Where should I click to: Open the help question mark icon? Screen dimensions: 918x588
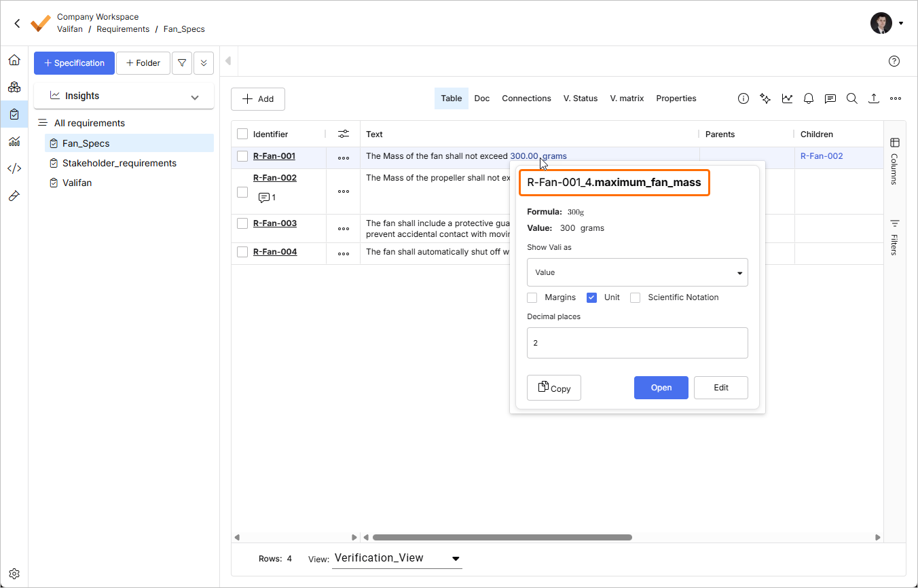click(x=894, y=61)
